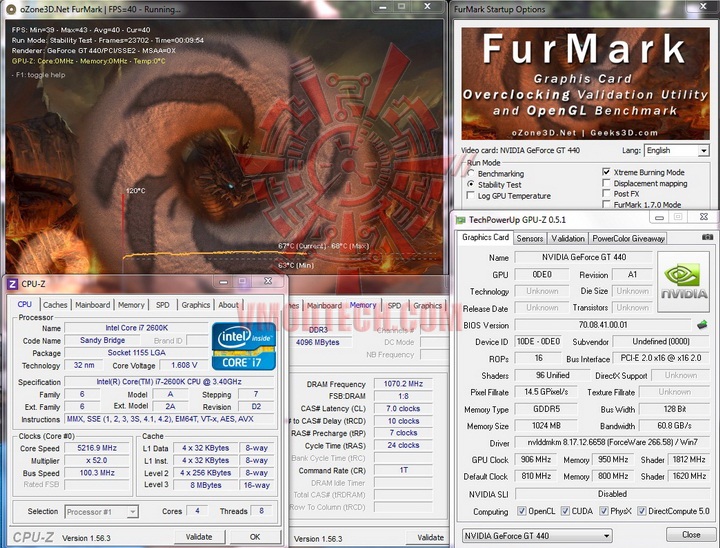The image size is (720, 548).
Task: Click the CPU-Z title bar app icon
Action: point(13,284)
